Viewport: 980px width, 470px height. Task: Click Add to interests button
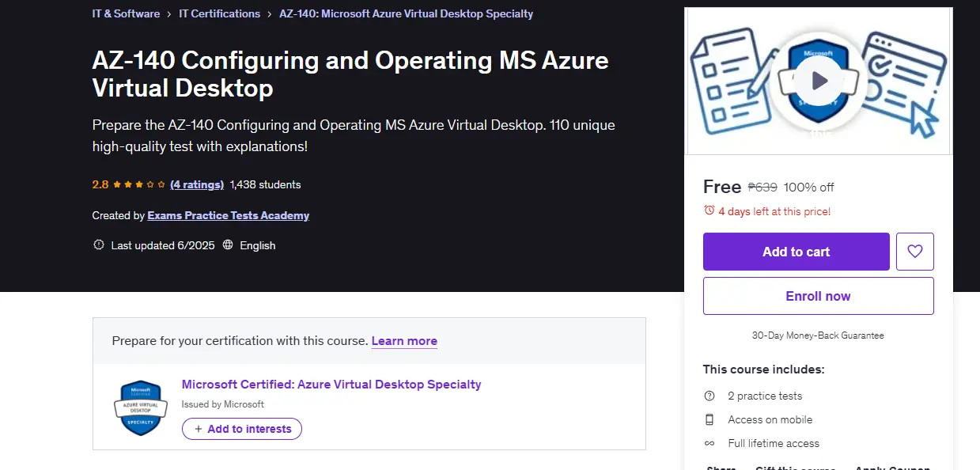point(242,429)
